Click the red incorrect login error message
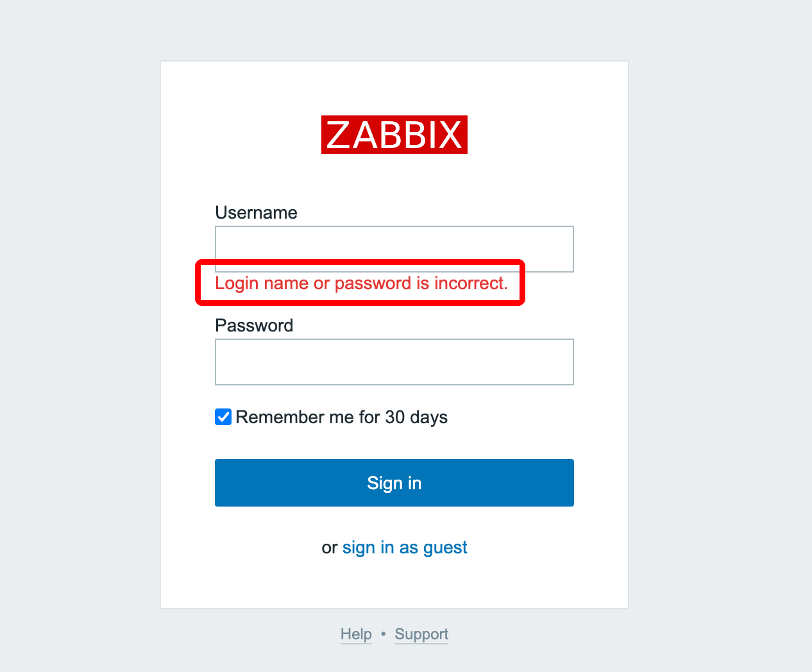812x672 pixels. 361,283
